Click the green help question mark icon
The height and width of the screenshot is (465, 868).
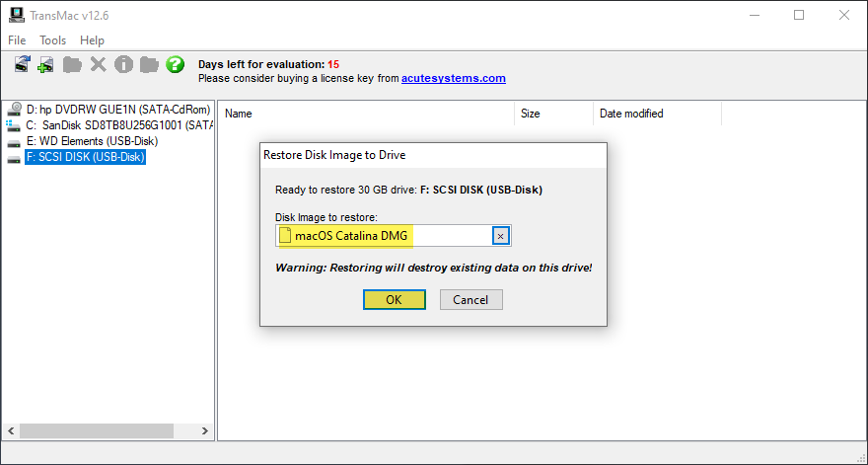[175, 64]
